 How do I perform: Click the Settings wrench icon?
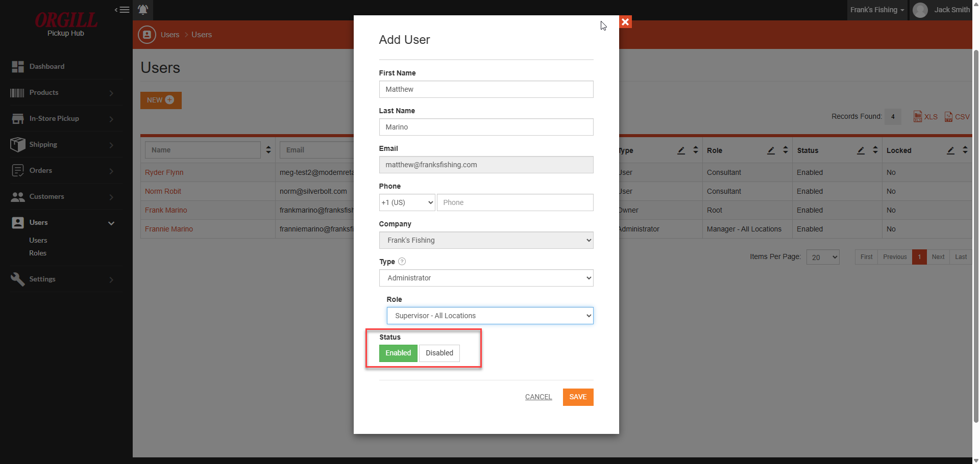point(18,279)
